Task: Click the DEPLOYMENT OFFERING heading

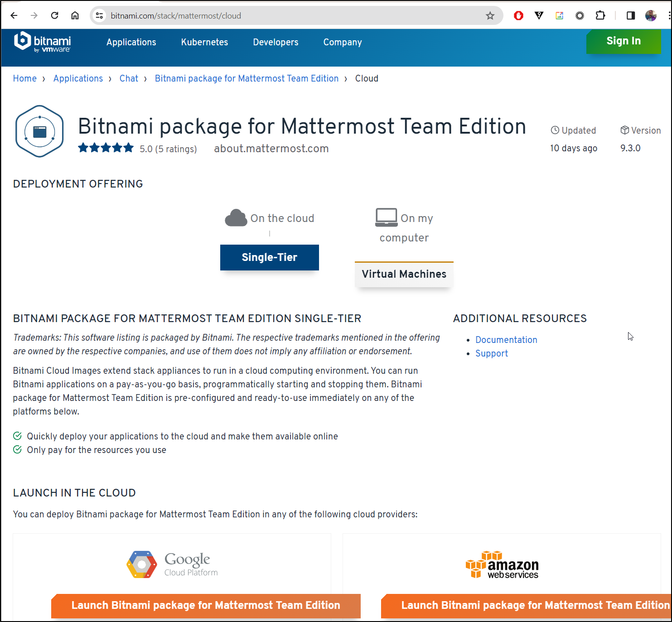Action: [x=78, y=184]
